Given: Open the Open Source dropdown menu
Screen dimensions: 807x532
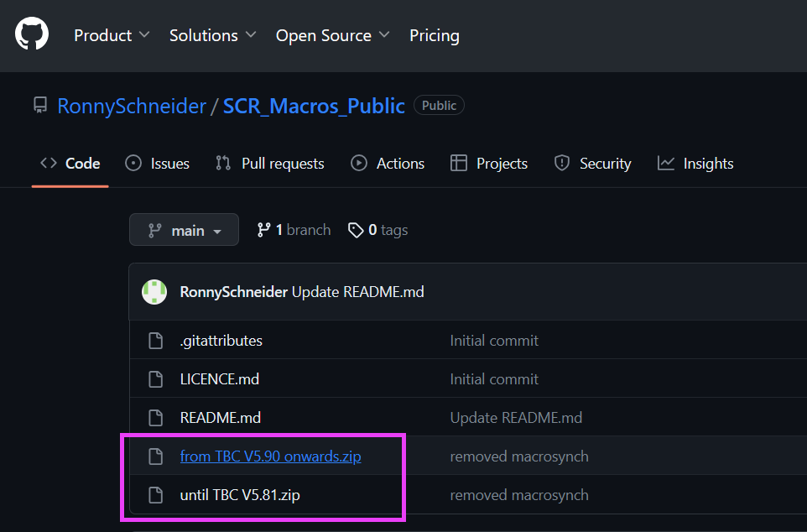Looking at the screenshot, I should click(332, 35).
